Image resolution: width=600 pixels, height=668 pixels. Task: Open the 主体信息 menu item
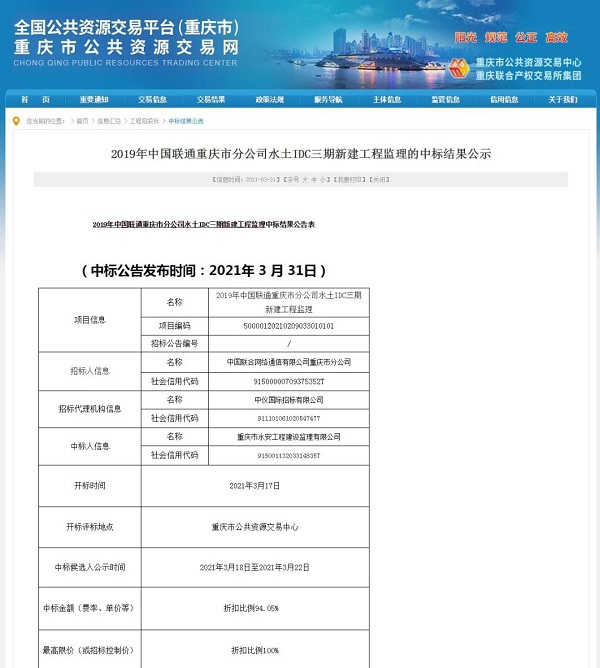[387, 100]
